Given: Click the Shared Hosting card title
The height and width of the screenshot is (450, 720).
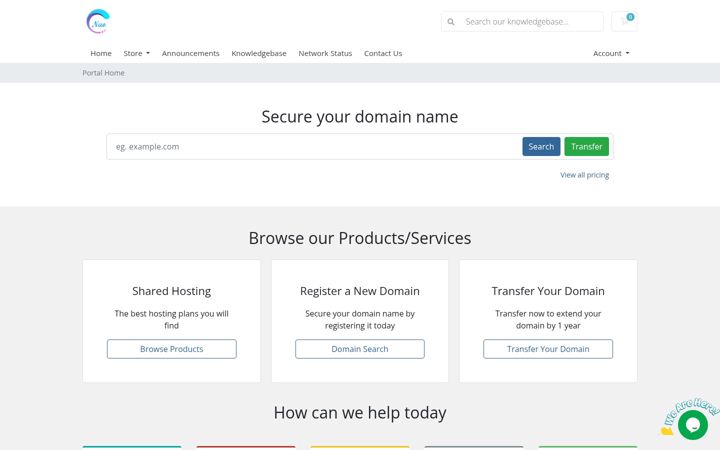Looking at the screenshot, I should click(172, 291).
